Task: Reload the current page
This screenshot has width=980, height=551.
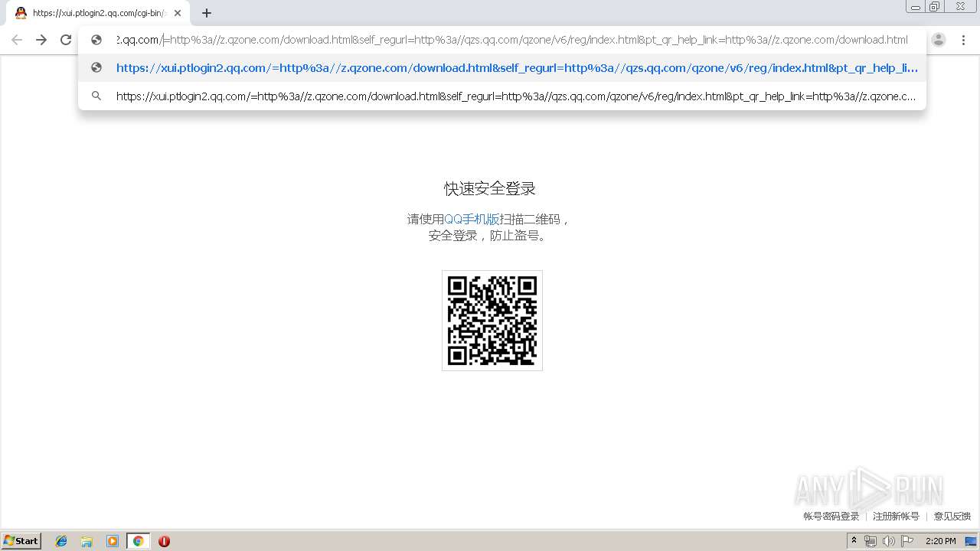Action: tap(66, 40)
